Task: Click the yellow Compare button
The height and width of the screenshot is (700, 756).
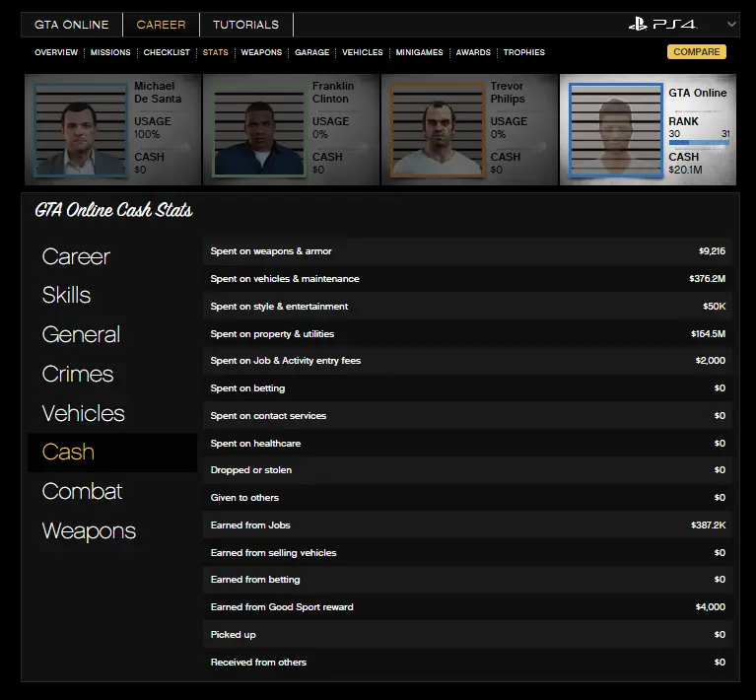Action: click(696, 52)
